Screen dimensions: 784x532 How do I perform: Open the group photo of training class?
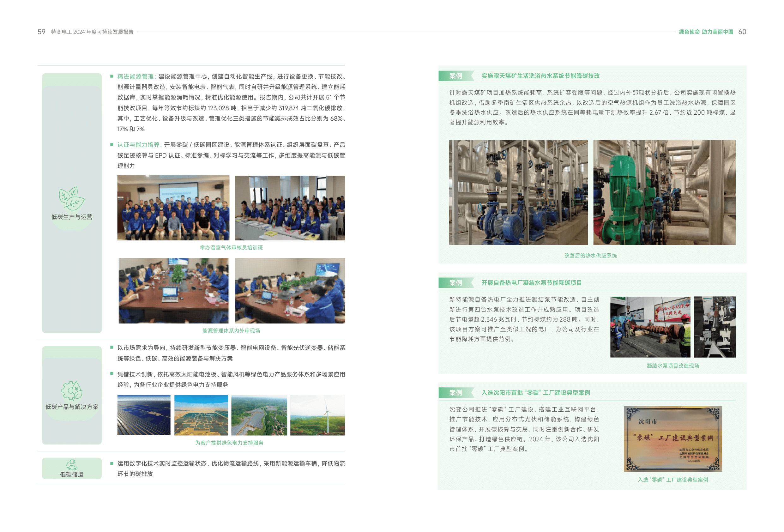[173, 208]
